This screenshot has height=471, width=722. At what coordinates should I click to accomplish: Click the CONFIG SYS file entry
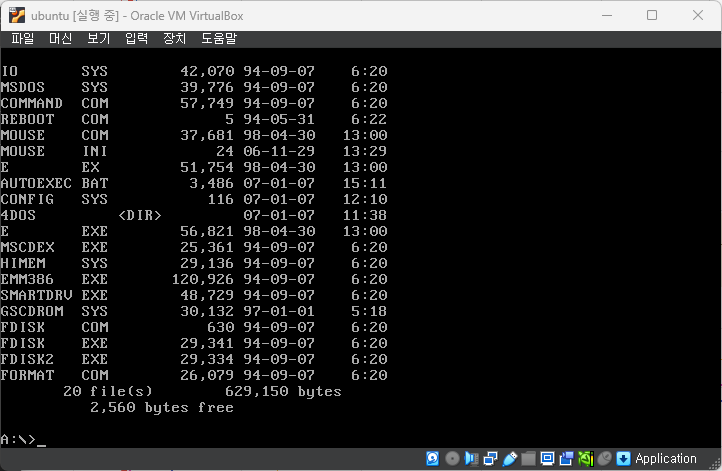pos(194,199)
